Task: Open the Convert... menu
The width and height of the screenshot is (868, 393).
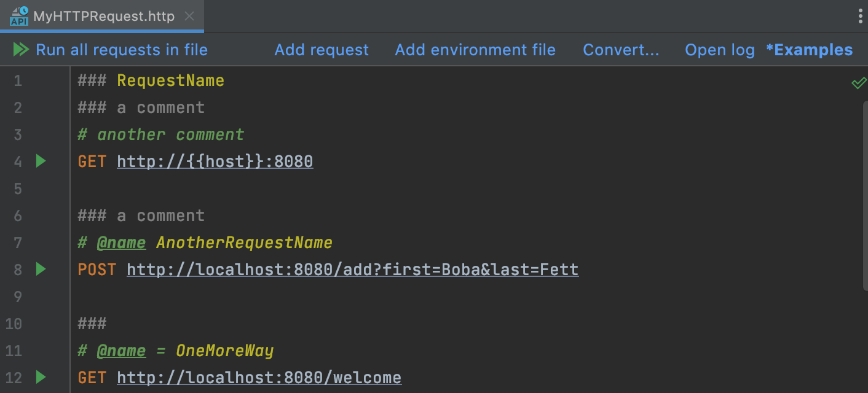Action: pyautogui.click(x=621, y=50)
